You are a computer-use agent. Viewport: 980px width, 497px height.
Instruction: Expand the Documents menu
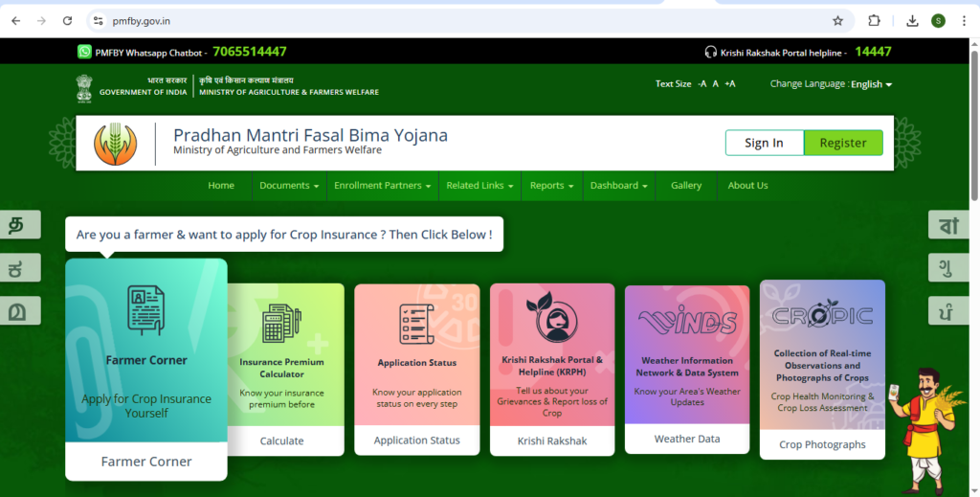point(289,186)
